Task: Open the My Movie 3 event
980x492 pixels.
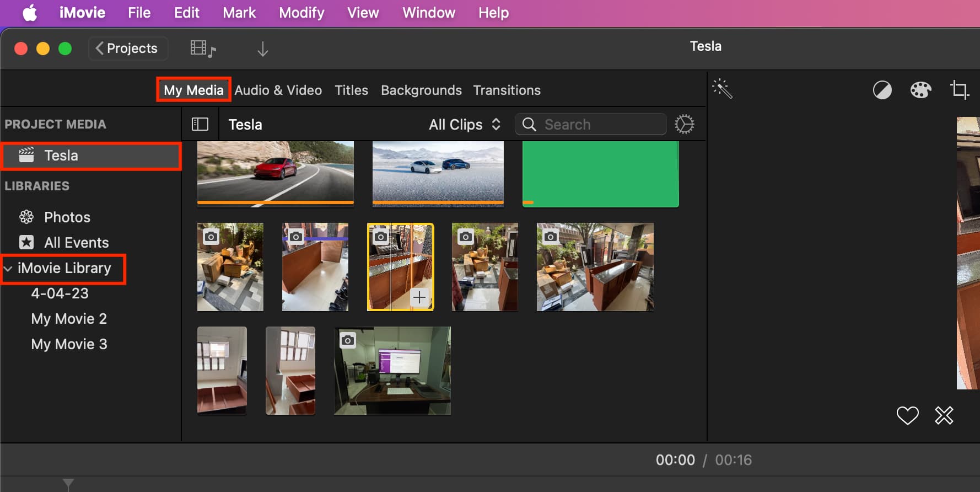Action: [x=69, y=344]
